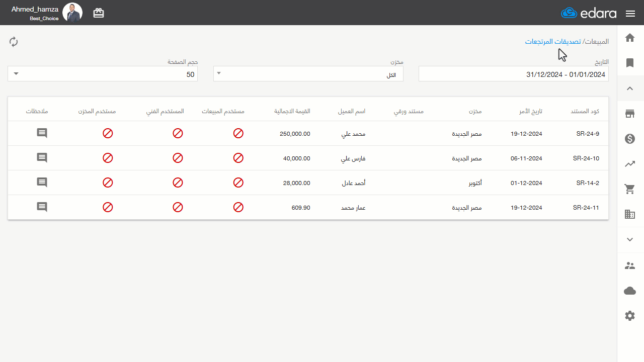This screenshot has width=644, height=362.
Task: Open the مخزن warehouse dropdown
Action: coord(308,74)
